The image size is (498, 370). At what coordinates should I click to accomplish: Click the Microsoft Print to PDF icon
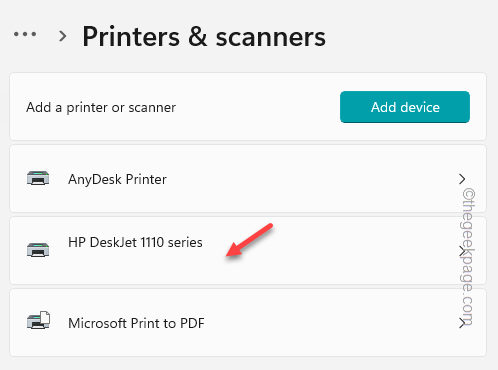pyautogui.click(x=38, y=320)
